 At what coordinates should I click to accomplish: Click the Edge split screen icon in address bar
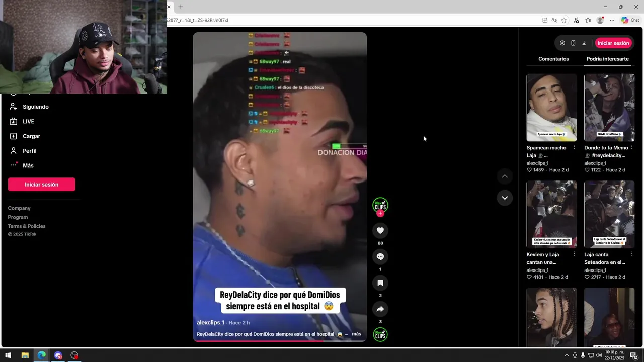[545, 20]
